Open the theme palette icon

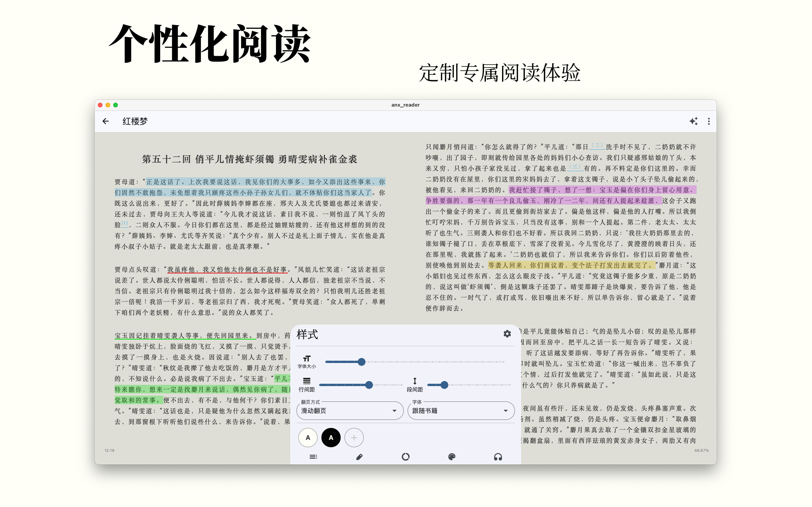pyautogui.click(x=452, y=457)
